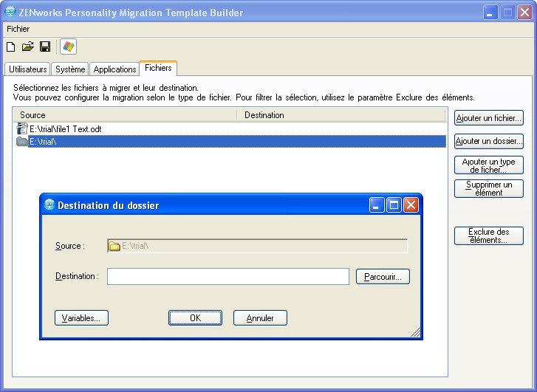Open a template with the folder icon
537x392 pixels.
tap(28, 47)
